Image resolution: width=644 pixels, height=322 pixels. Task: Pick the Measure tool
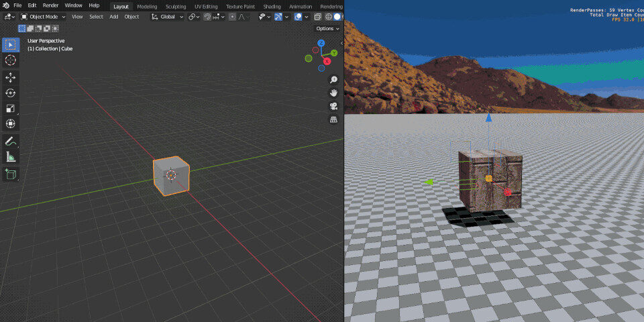pyautogui.click(x=11, y=157)
